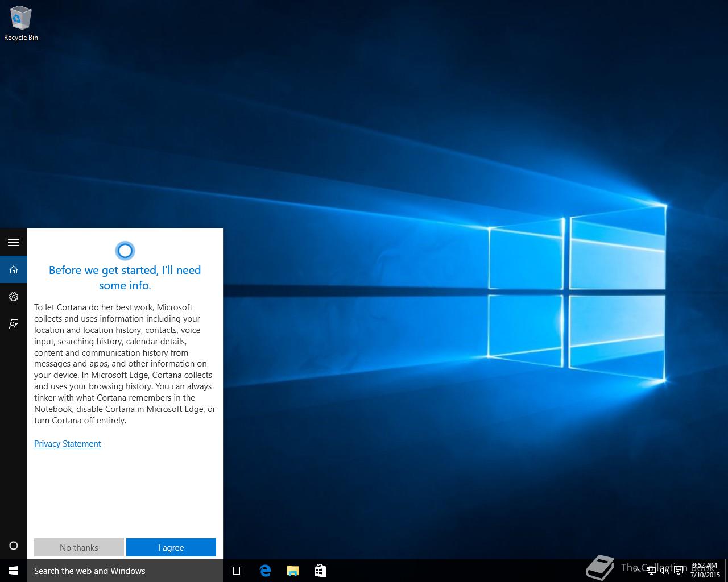This screenshot has height=582, width=728.
Task: Open the Cortana Feedback icon
Action: tap(14, 324)
